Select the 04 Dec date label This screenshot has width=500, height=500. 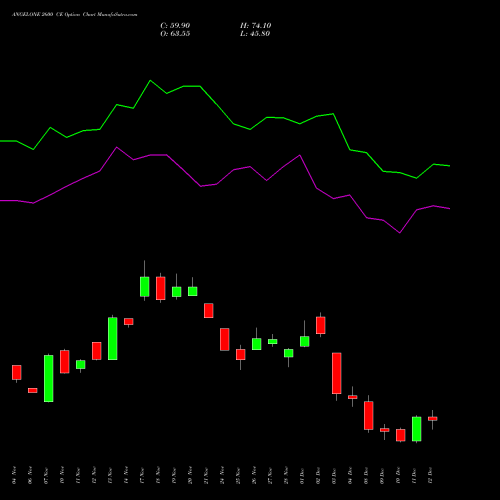350,475
